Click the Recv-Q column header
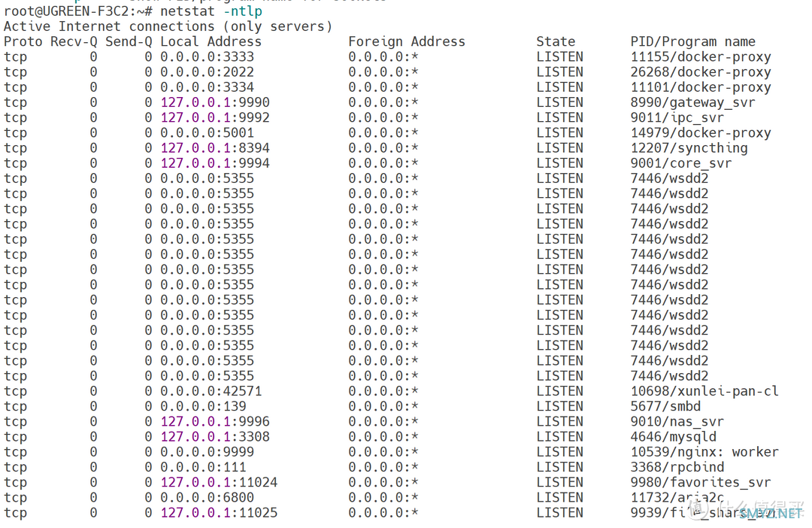This screenshot has height=528, width=812. click(x=74, y=41)
